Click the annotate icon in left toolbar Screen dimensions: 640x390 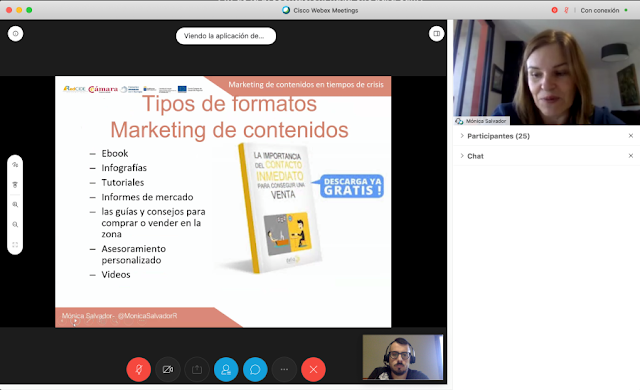(x=15, y=165)
